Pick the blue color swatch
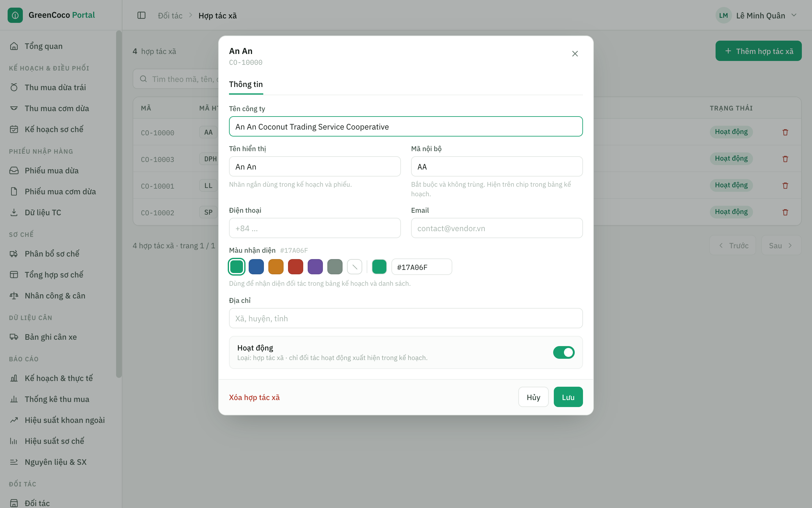 click(256, 267)
